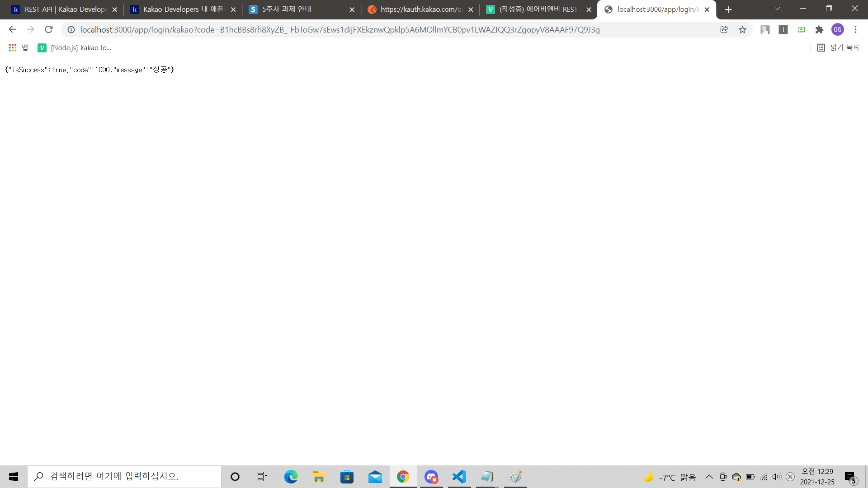Viewport: 868px width, 488px height.
Task: Click the browser back arrow
Action: coord(12,30)
